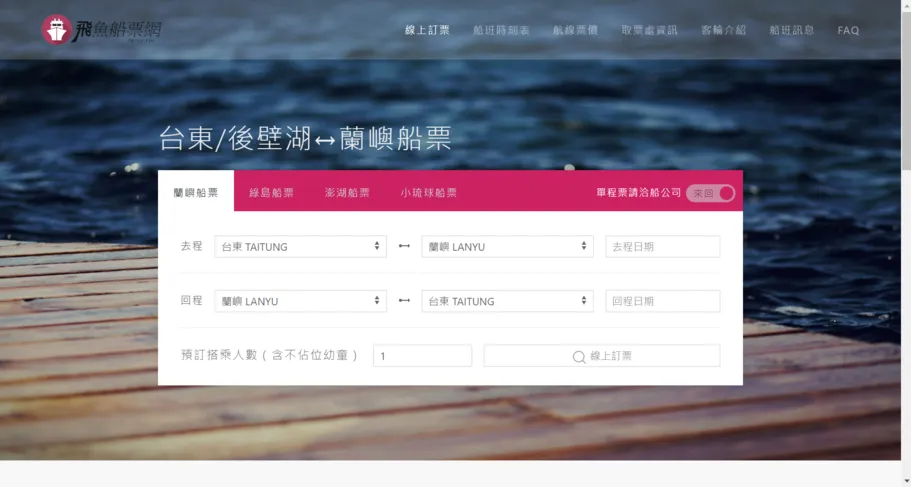Open the 小琉球船票 tab
This screenshot has width=911, height=487.
pyautogui.click(x=428, y=193)
